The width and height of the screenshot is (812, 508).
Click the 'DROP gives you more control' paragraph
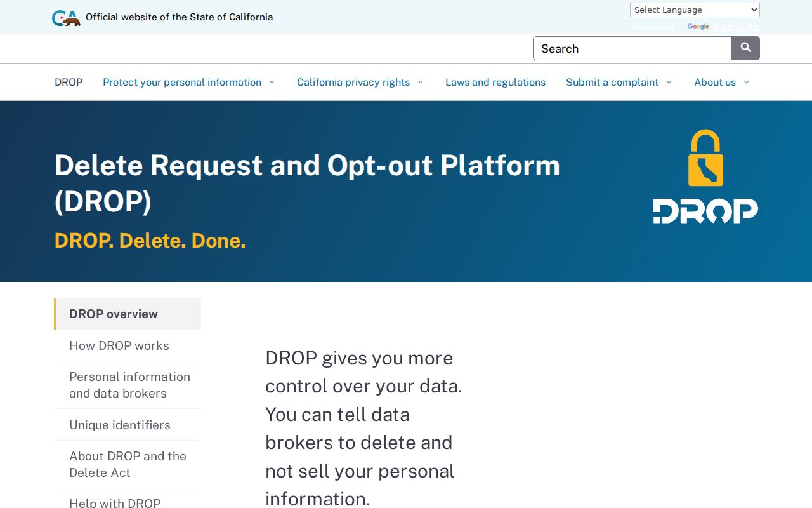click(363, 428)
